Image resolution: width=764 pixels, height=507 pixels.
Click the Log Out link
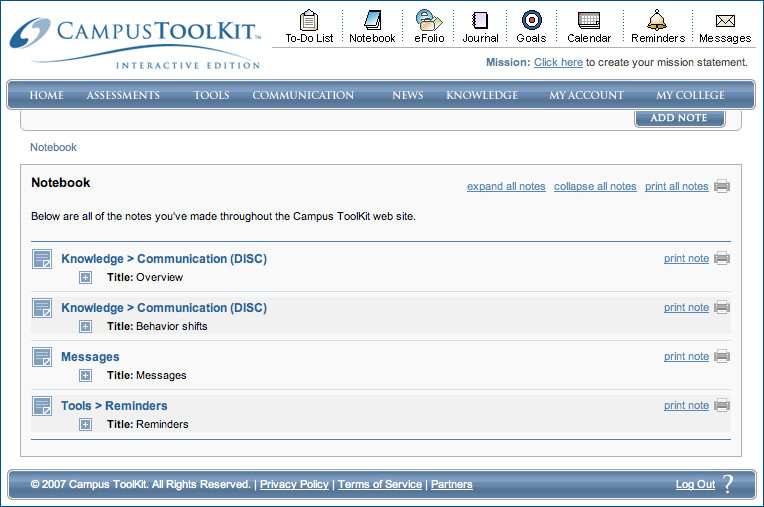click(695, 484)
